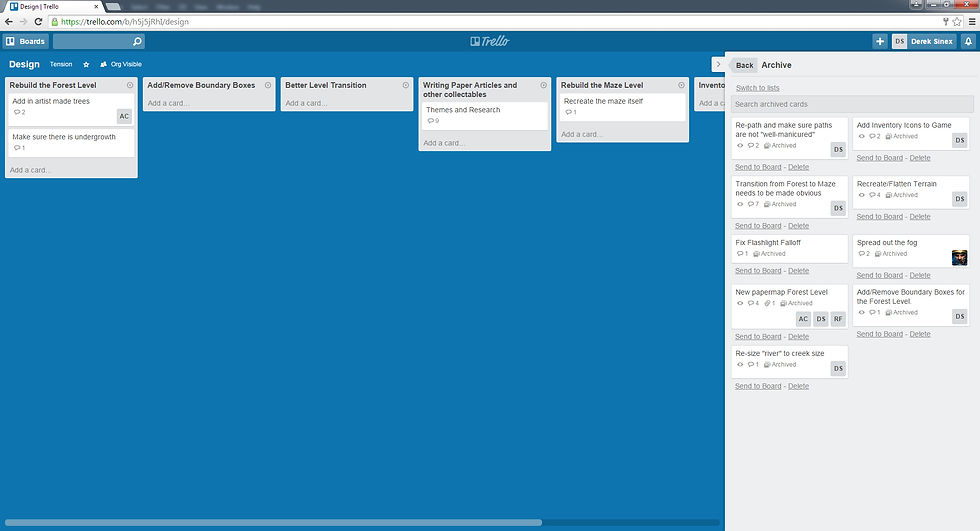Viewport: 980px width, 531px height.
Task: Click DS avatar on New papermap Forest Level
Action: point(821,319)
